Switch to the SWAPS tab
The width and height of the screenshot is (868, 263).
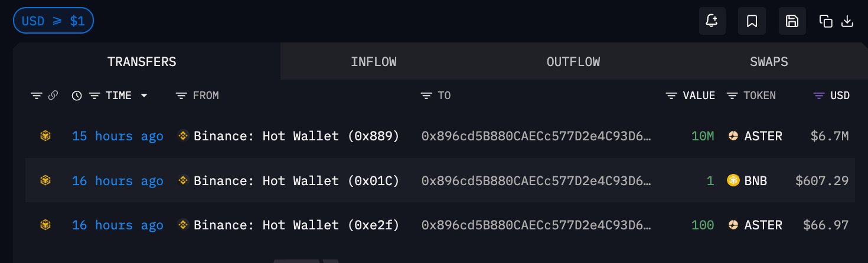tap(769, 62)
